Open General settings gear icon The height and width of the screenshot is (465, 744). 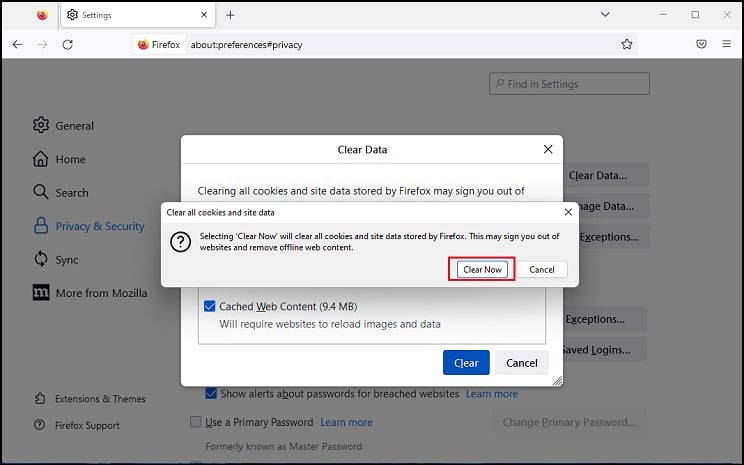[41, 125]
